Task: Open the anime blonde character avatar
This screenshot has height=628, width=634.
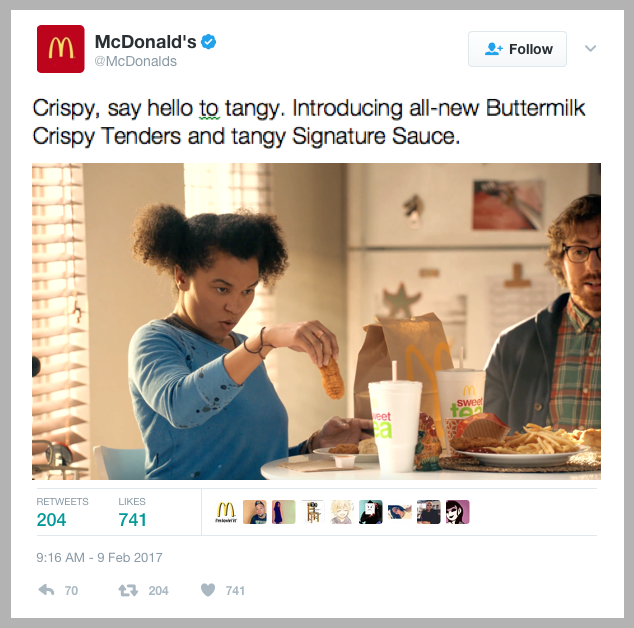Action: (x=342, y=512)
